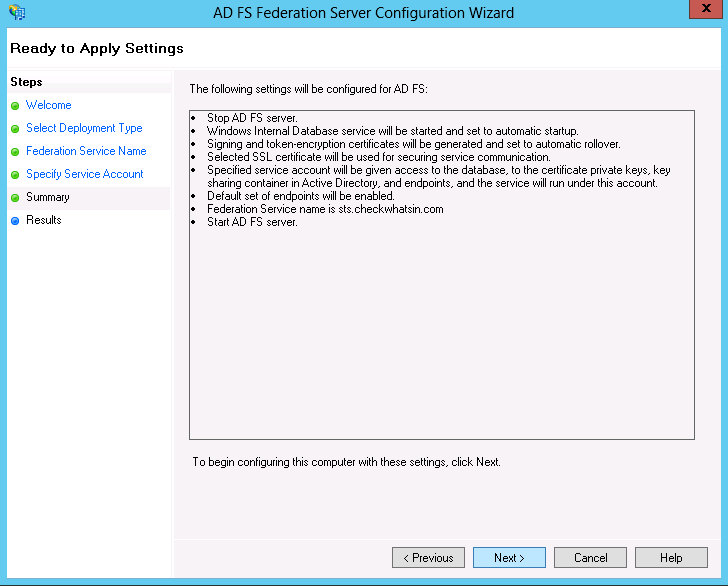728x586 pixels.
Task: Click the 'Start AD FS server.' line
Action: tap(252, 222)
